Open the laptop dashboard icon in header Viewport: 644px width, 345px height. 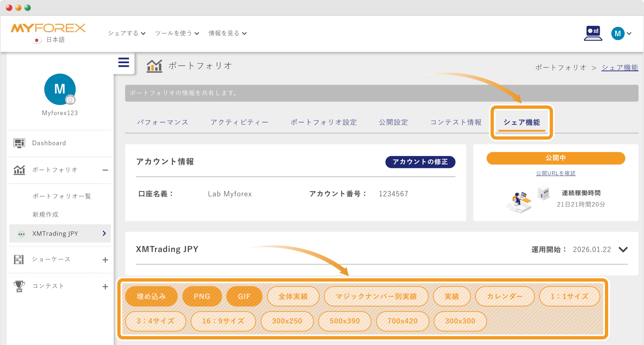coord(593,33)
